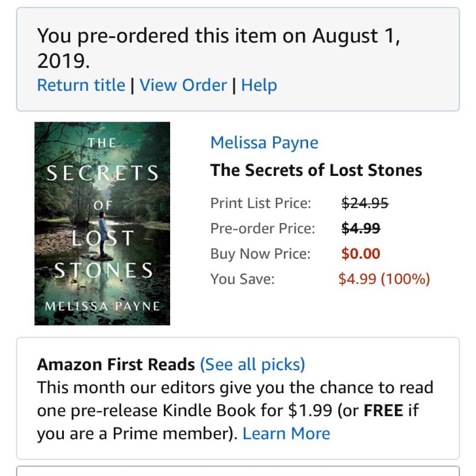Click the Return title link

(81, 85)
